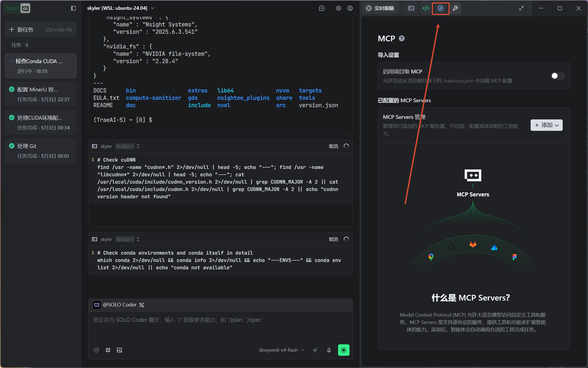Viewport: 588px width, 368px height.
Task: Open the 处理CUDA环境配... task
Action: click(x=41, y=122)
